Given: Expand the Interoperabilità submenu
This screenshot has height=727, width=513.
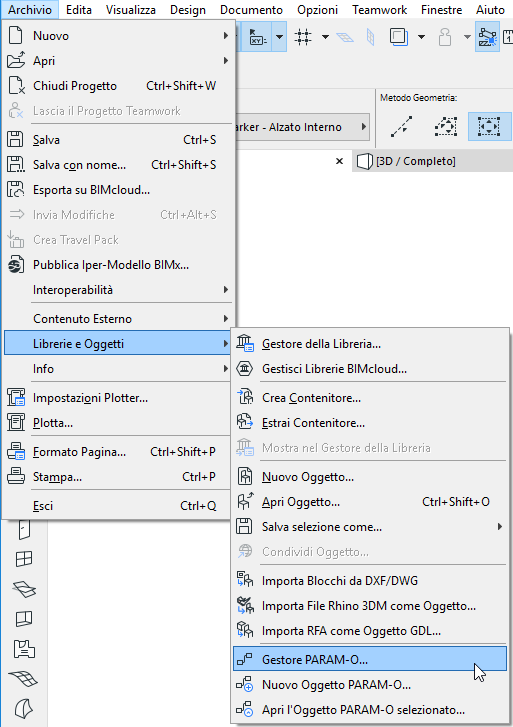Looking at the screenshot, I should pyautogui.click(x=117, y=290).
